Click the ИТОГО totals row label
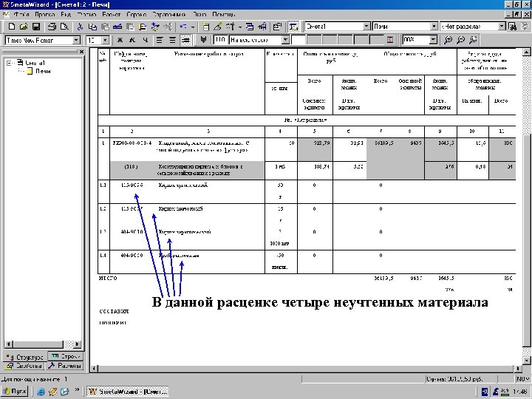532x399 pixels. coord(108,279)
